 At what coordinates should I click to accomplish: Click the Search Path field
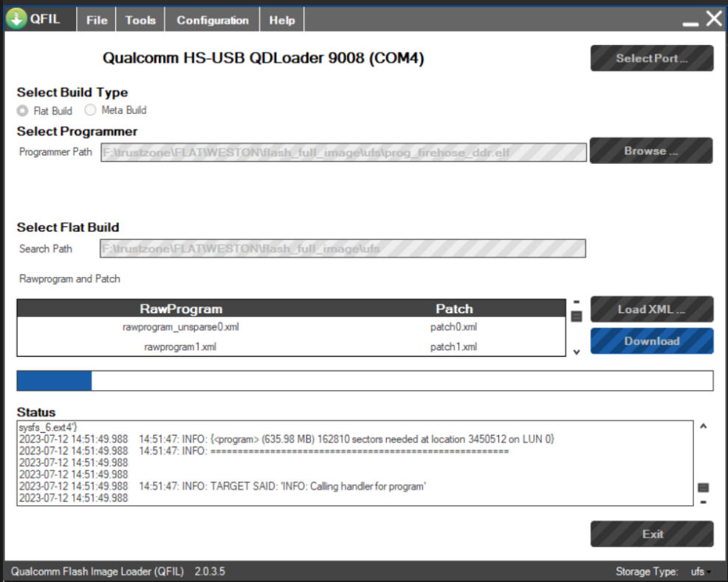pyautogui.click(x=343, y=248)
